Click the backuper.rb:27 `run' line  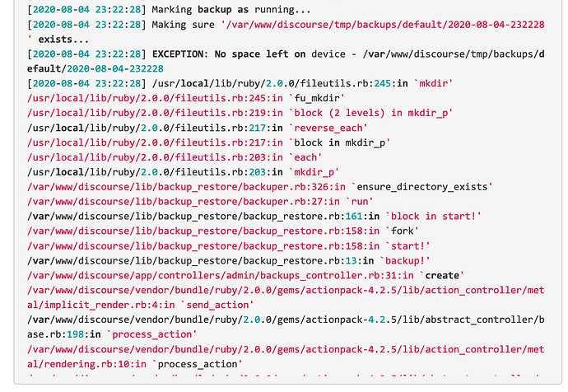click(200, 202)
